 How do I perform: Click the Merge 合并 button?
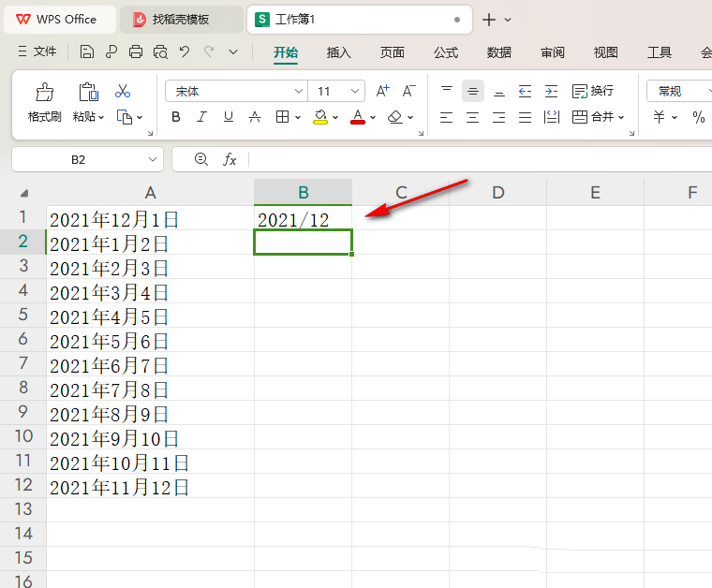593,117
